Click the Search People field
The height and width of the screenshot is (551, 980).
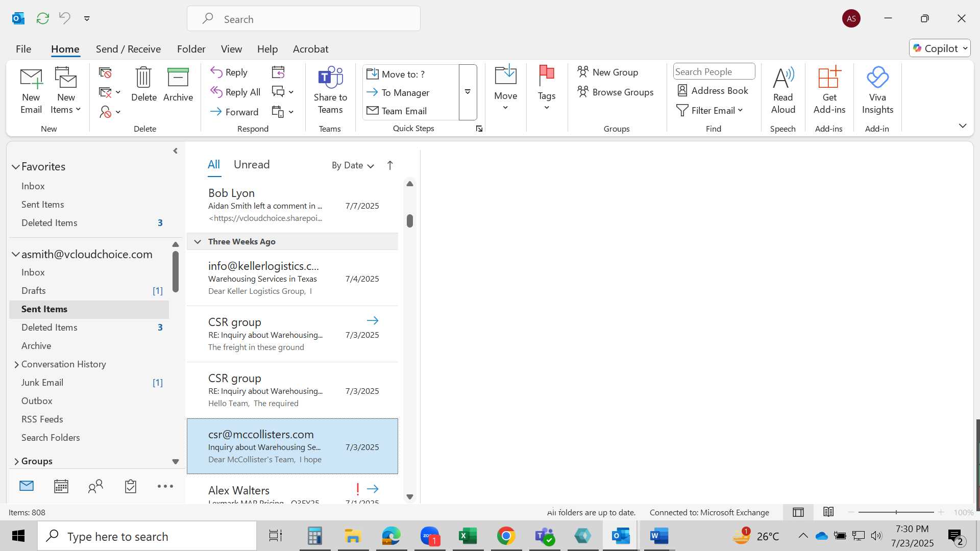click(714, 72)
